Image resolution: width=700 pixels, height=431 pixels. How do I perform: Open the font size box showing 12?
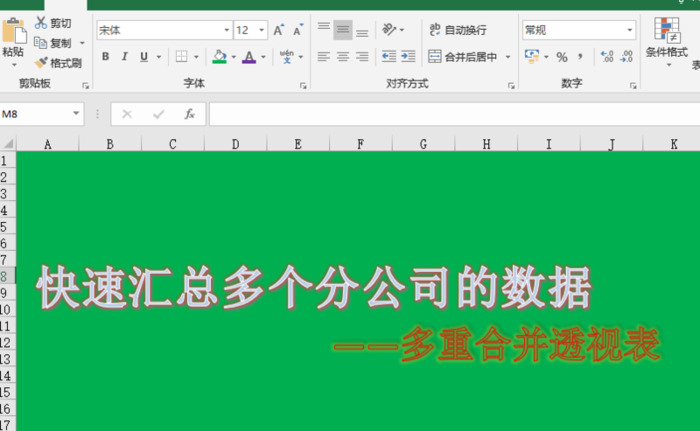[250, 30]
